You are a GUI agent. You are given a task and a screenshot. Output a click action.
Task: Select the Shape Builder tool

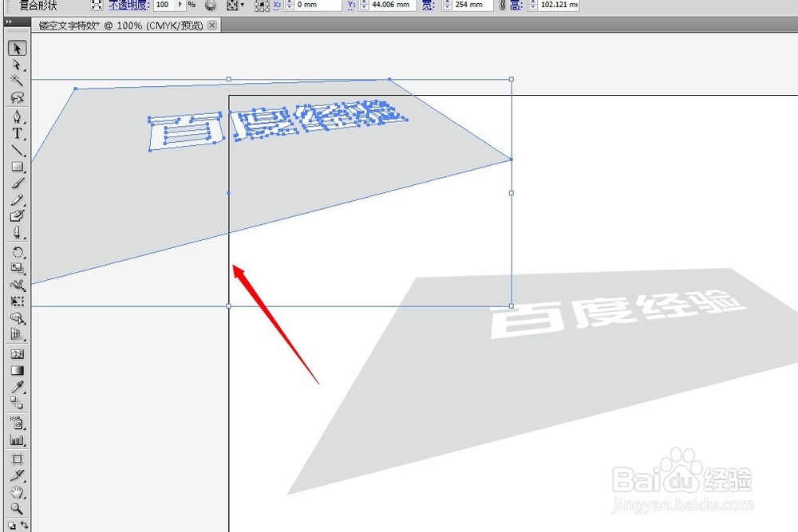point(18,318)
